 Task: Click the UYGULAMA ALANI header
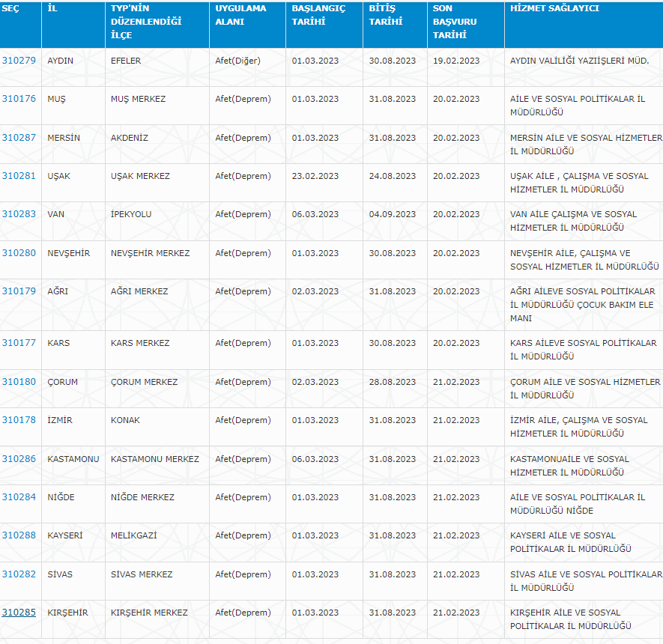pyautogui.click(x=247, y=25)
